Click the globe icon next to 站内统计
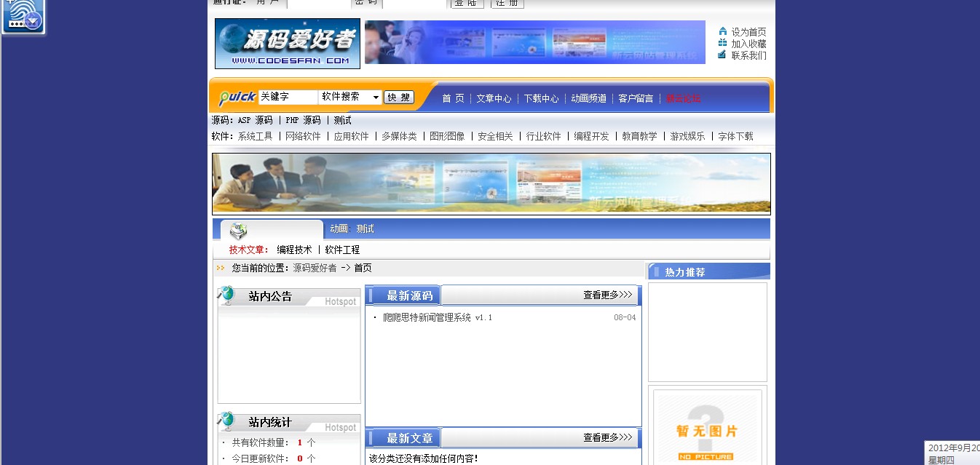Image resolution: width=980 pixels, height=465 pixels. point(227,421)
